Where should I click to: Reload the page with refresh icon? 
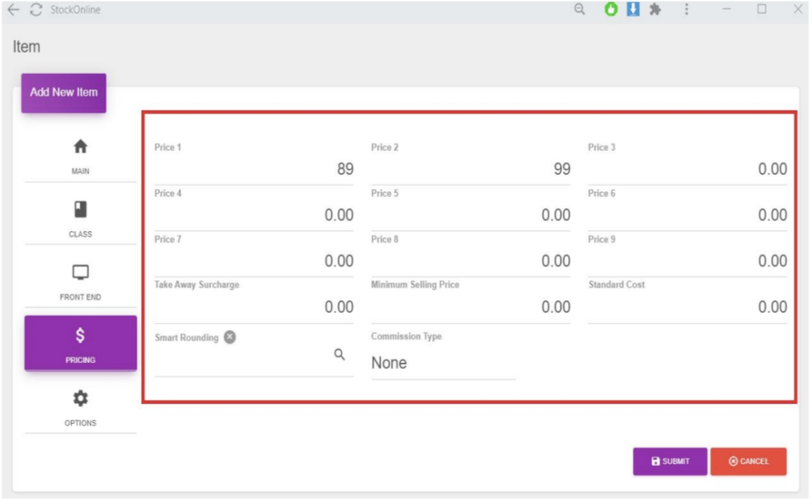point(36,10)
